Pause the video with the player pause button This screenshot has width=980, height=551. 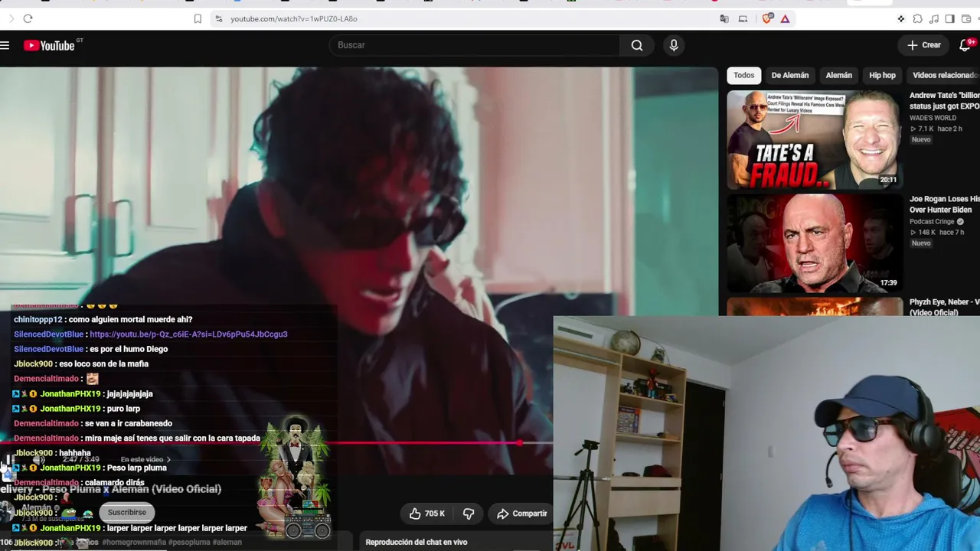coord(9,459)
